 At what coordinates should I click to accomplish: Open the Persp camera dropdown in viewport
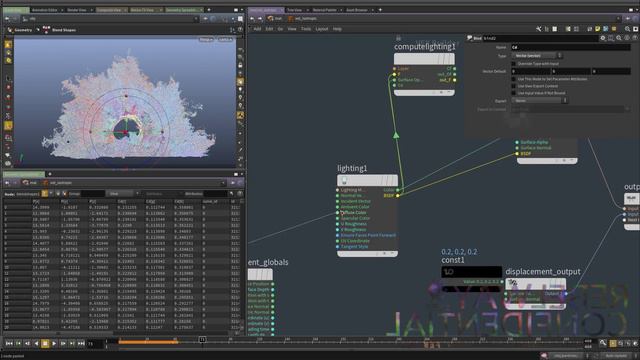click(x=206, y=40)
